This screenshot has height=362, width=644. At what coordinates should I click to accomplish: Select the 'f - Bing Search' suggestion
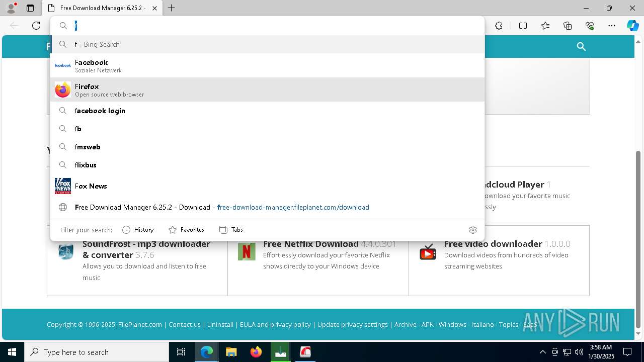coord(267,44)
